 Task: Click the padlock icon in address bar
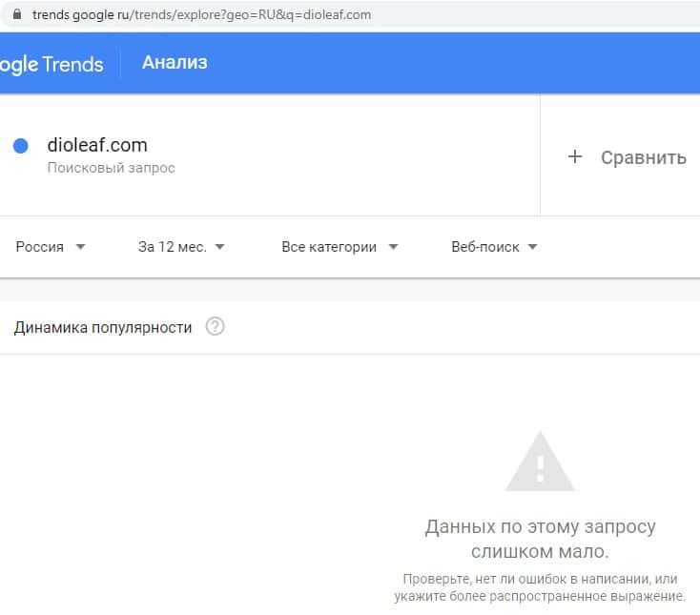point(15,14)
